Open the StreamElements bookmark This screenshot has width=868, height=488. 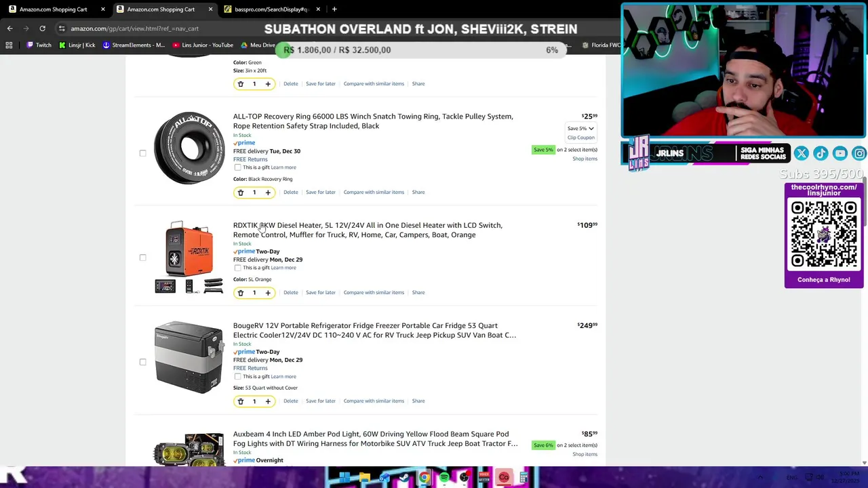(134, 45)
